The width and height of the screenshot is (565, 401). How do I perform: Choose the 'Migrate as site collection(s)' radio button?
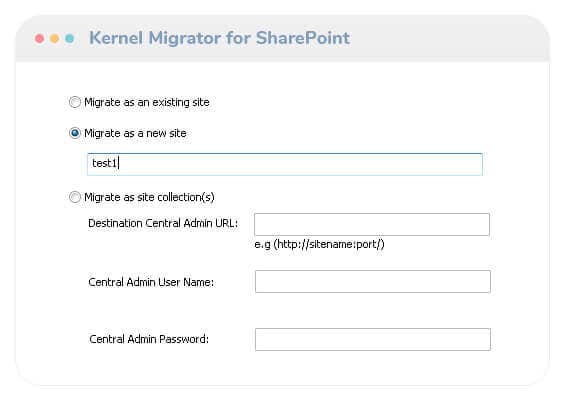tap(75, 197)
